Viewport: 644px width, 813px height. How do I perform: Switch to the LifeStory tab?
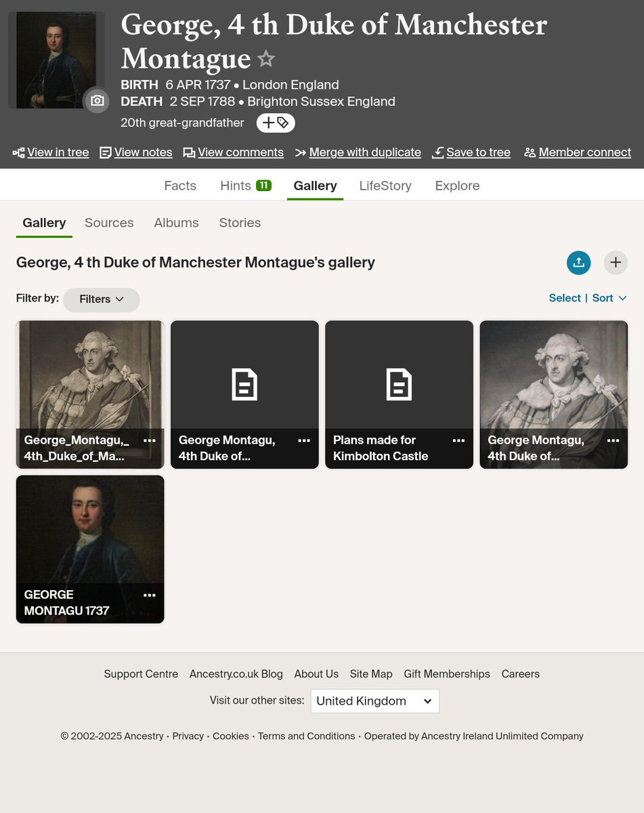click(385, 186)
